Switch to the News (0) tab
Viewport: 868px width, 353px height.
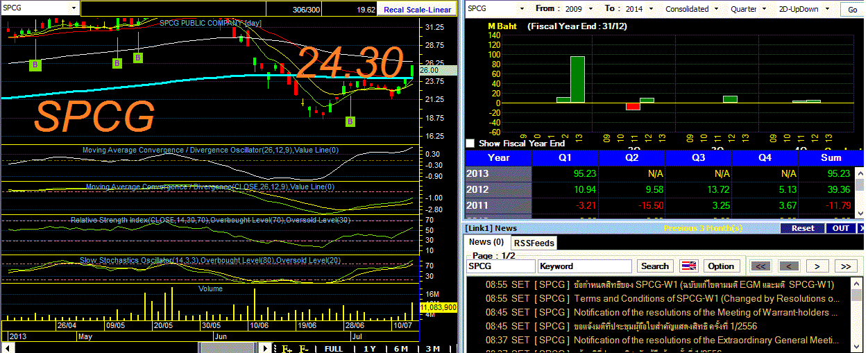pos(486,242)
